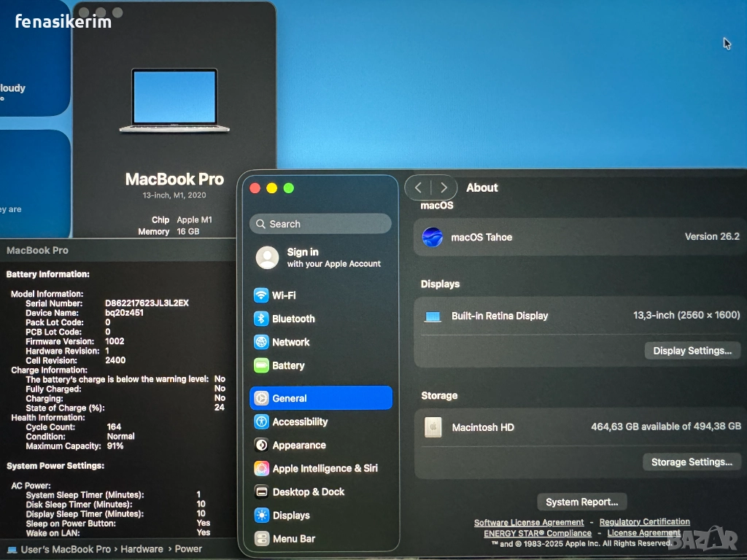The image size is (747, 560).
Task: Click the 13-inch, M1, 2020 subtitle
Action: coord(174,195)
